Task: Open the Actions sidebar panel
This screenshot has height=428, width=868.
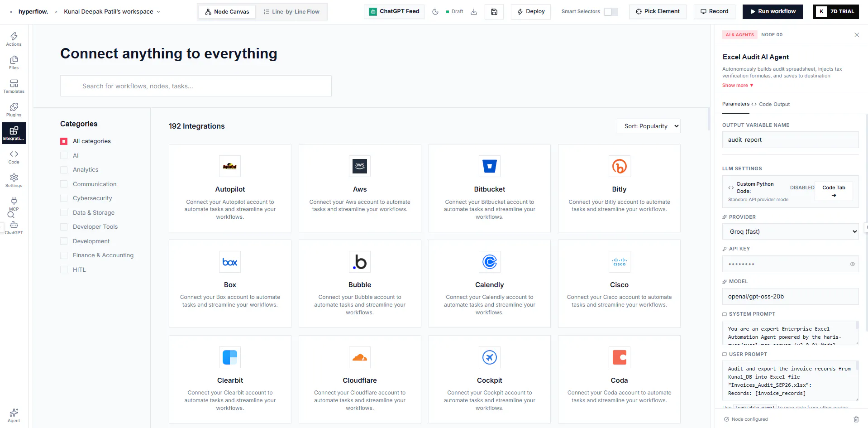Action: pos(14,39)
